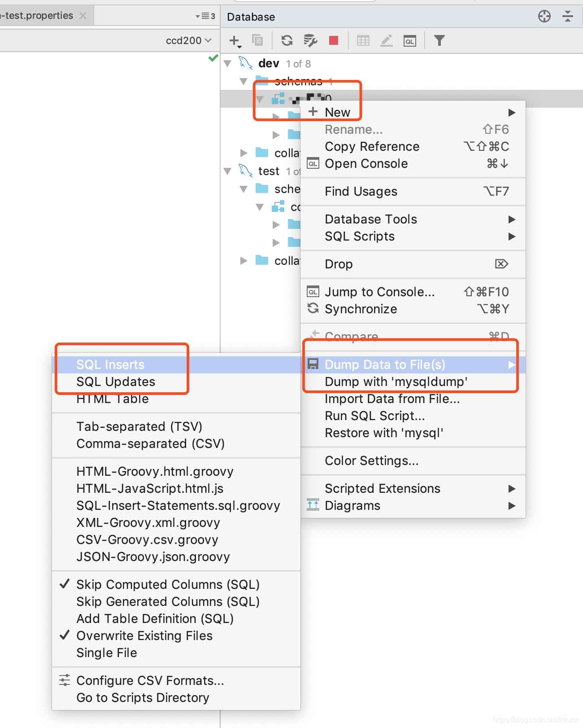Open the Diagrams submenu
This screenshot has width=583, height=728.
pos(413,505)
